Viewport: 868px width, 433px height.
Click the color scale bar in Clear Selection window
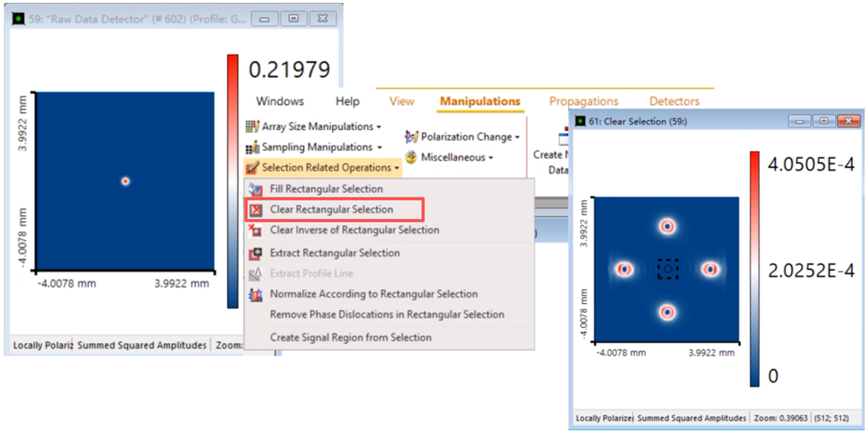[754, 269]
